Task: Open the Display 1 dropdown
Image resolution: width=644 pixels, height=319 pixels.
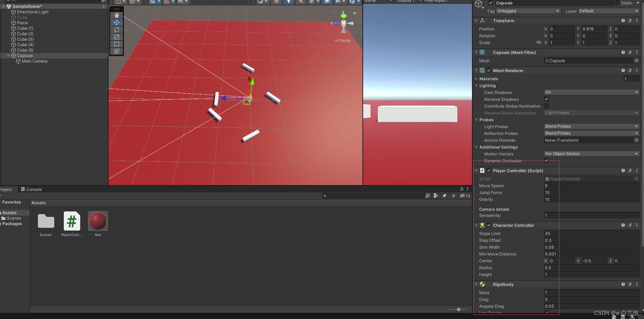Action: point(408,1)
